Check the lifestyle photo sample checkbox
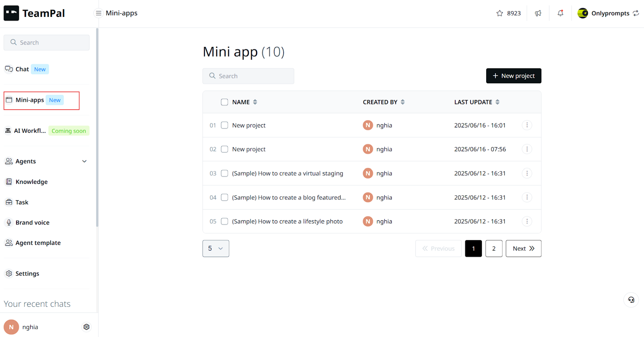644x337 pixels. pos(225,221)
